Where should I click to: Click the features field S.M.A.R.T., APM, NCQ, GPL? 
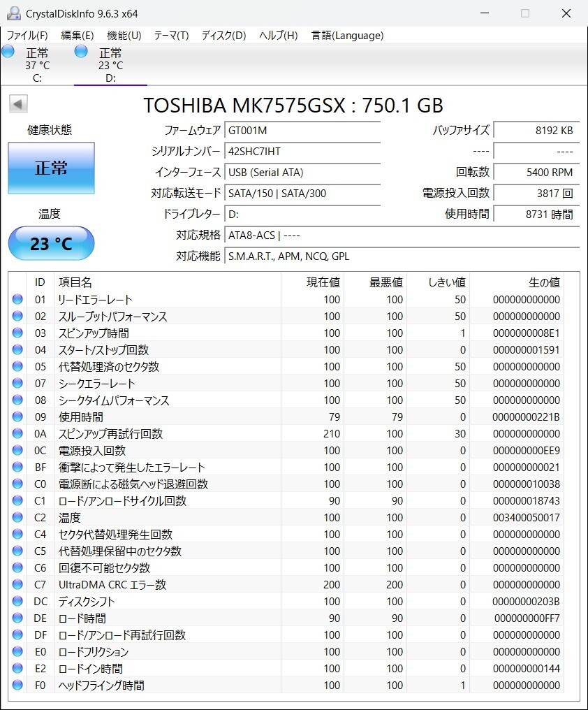(x=402, y=256)
